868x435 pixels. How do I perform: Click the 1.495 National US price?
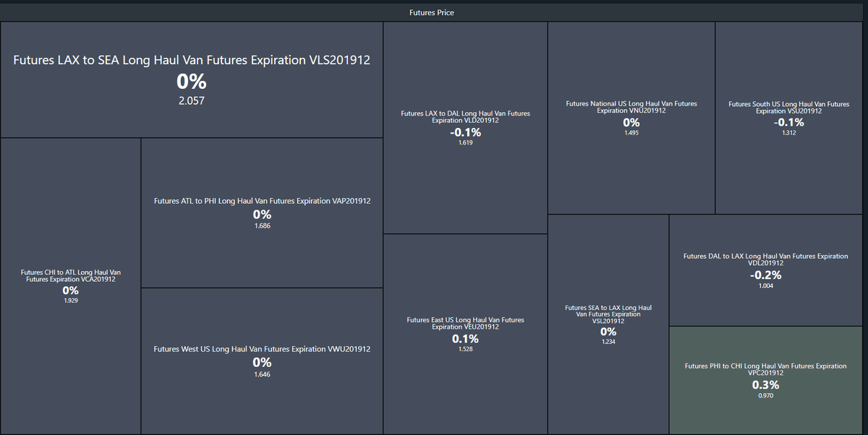pos(631,133)
